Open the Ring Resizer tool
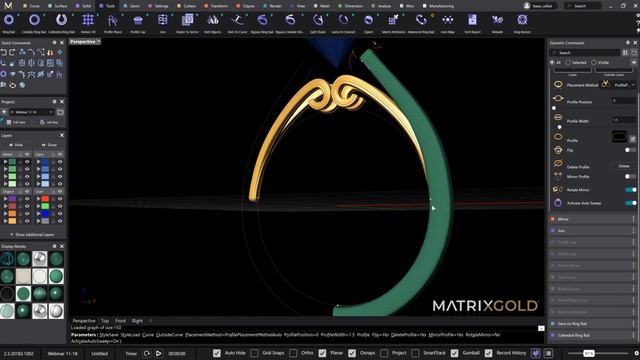Image resolution: width=640 pixels, height=360 pixels. tap(522, 23)
